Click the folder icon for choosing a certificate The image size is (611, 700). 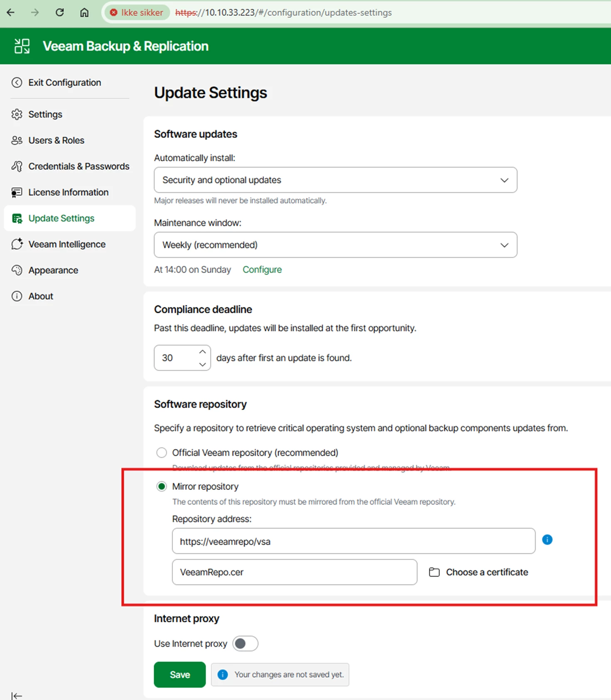tap(434, 572)
